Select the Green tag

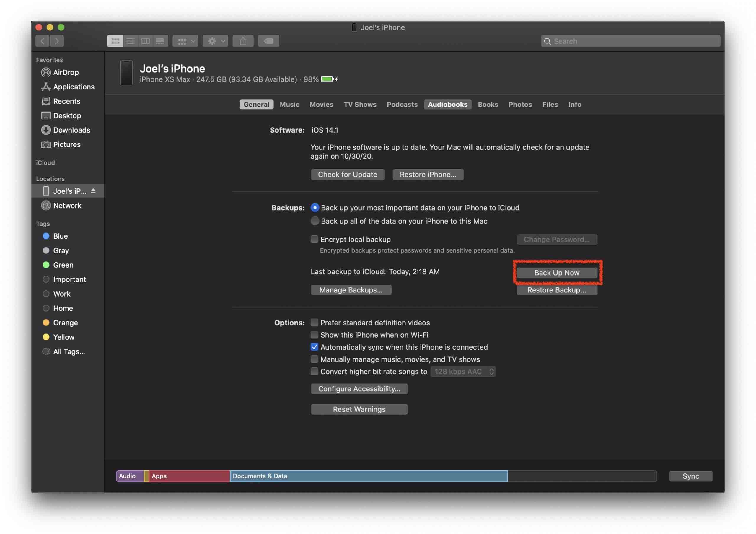58,265
